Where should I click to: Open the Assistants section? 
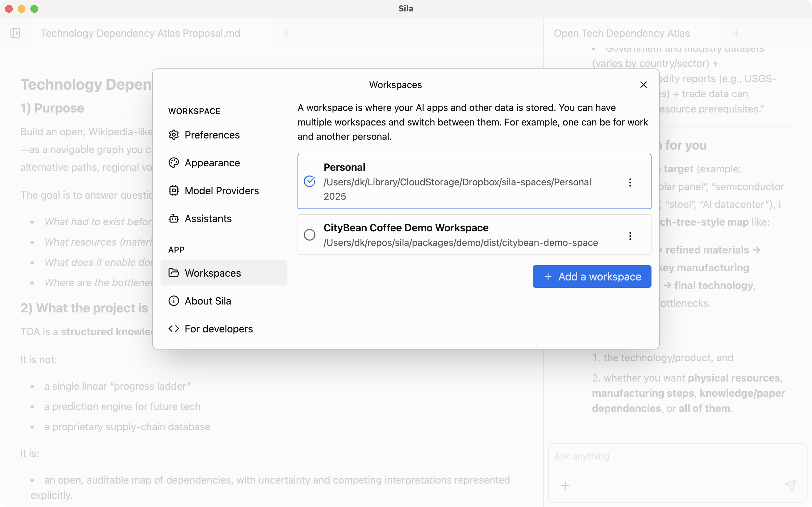pyautogui.click(x=174, y=218)
